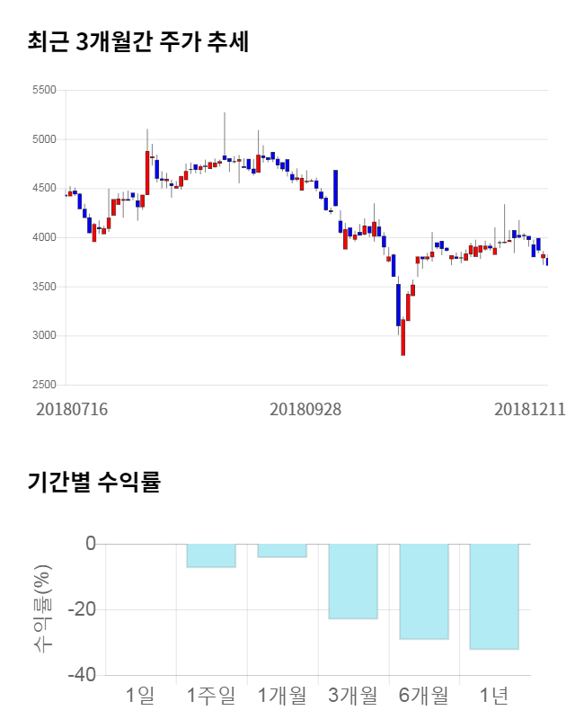Click the 1개월 return bar
This screenshot has width=575, height=728.
tap(282, 551)
